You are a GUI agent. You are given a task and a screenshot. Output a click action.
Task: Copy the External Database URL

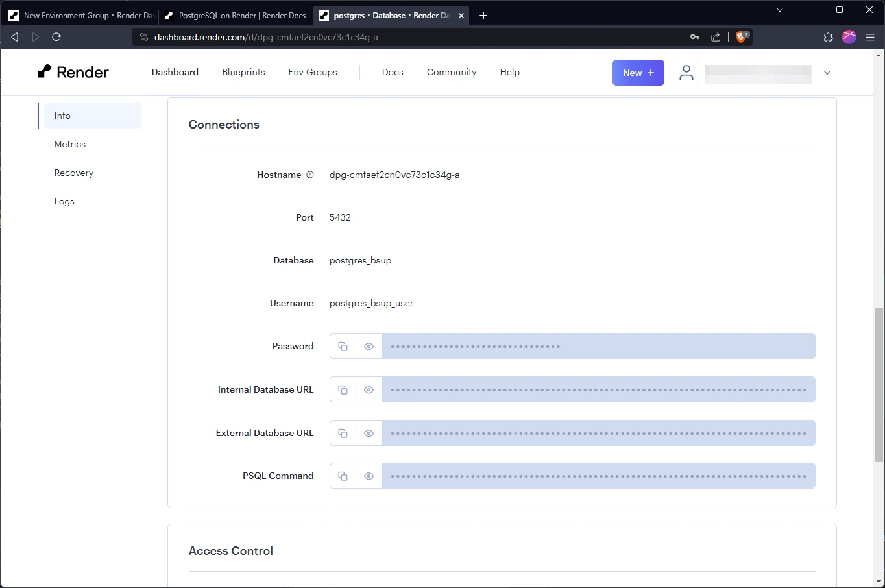click(x=343, y=433)
